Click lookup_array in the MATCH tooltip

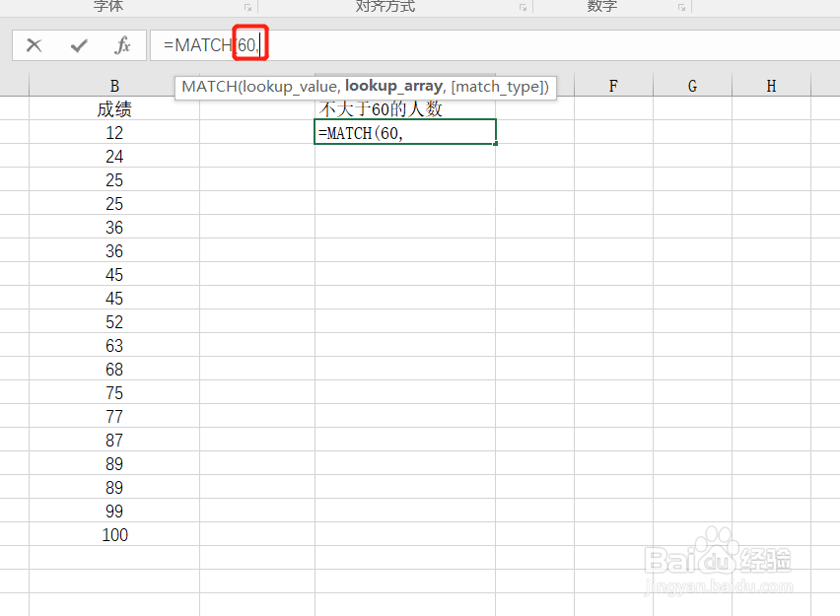(x=393, y=87)
